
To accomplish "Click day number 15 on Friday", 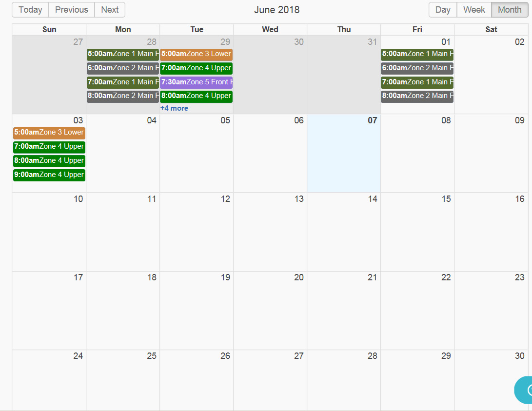I will pyautogui.click(x=446, y=199).
